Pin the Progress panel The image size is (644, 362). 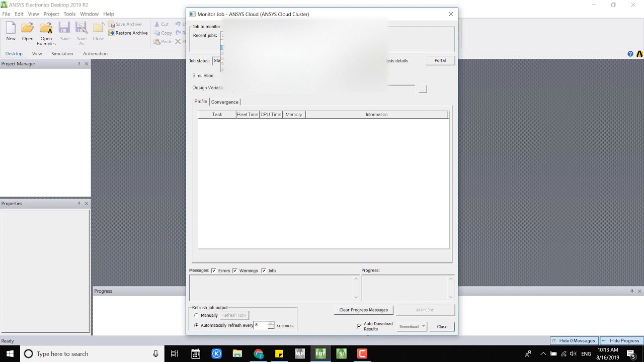(x=632, y=291)
